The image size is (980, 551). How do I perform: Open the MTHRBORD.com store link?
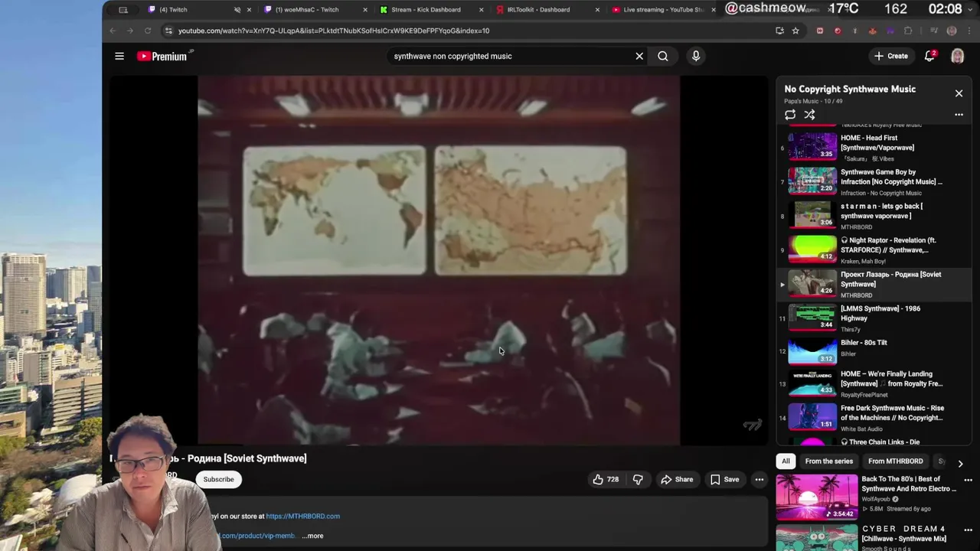302,516
